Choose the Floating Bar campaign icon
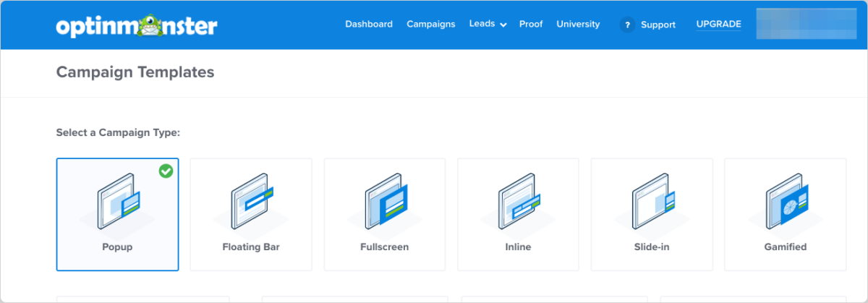868x303 pixels. [x=251, y=201]
